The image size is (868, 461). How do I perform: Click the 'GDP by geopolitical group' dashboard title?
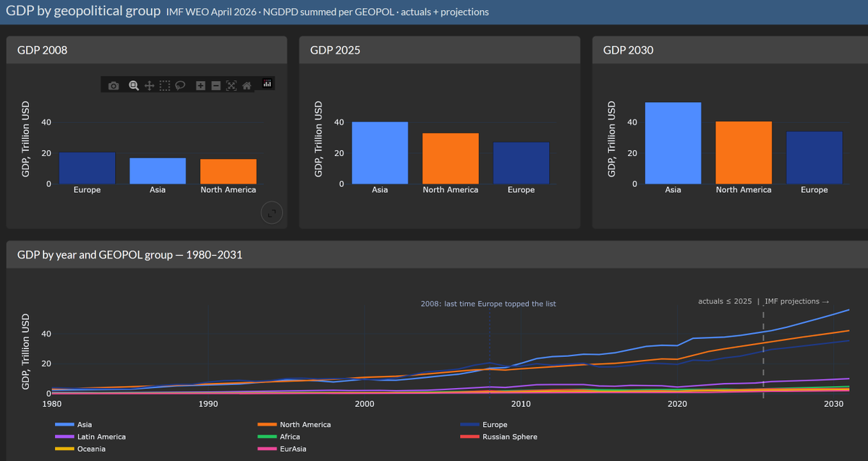(83, 11)
